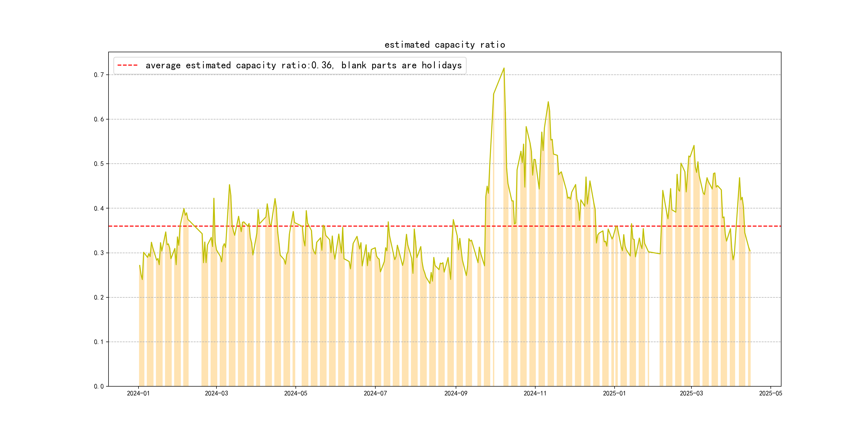Click the legend text about holidays

303,65
